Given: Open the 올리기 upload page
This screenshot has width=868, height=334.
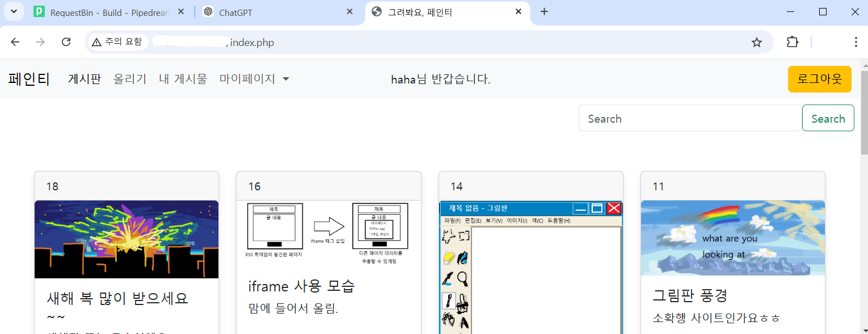Looking at the screenshot, I should pos(130,79).
